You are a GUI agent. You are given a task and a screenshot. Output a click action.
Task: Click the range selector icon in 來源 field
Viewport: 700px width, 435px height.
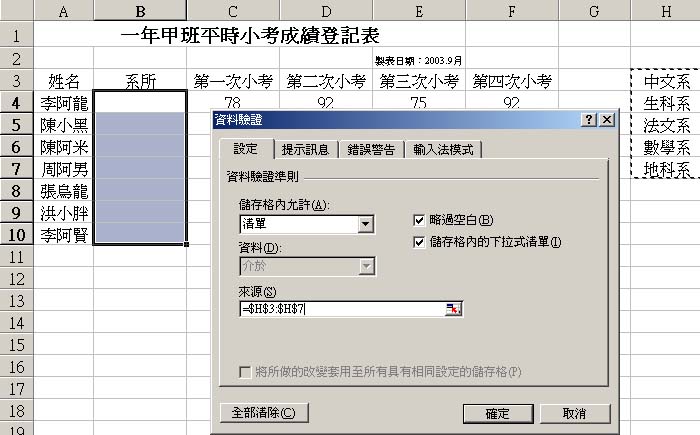tap(454, 309)
